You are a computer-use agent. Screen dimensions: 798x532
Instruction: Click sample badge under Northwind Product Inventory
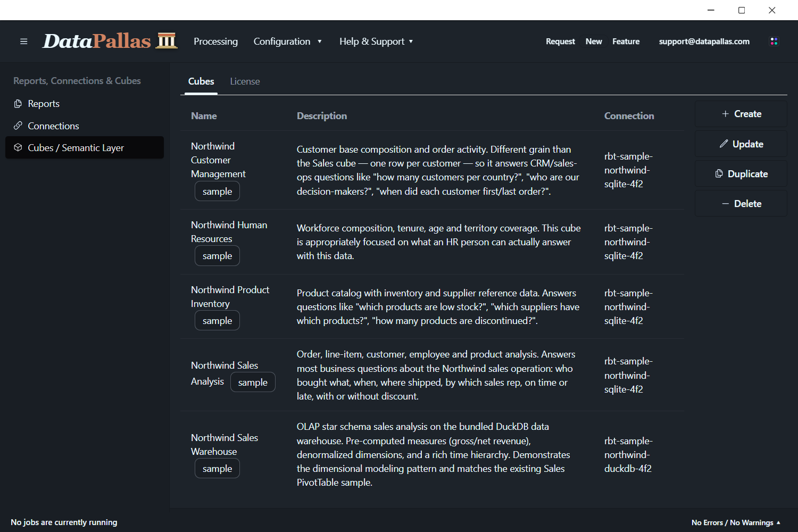click(217, 321)
